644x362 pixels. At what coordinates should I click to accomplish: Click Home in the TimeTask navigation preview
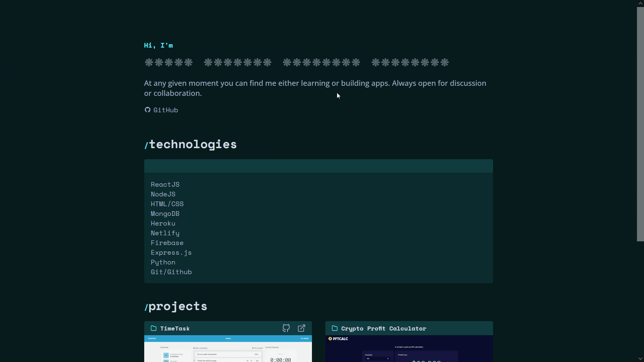coord(228,339)
